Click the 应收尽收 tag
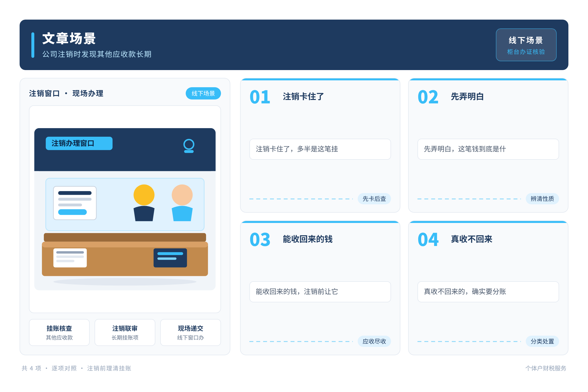Image resolution: width=588 pixels, height=392 pixels. click(374, 341)
